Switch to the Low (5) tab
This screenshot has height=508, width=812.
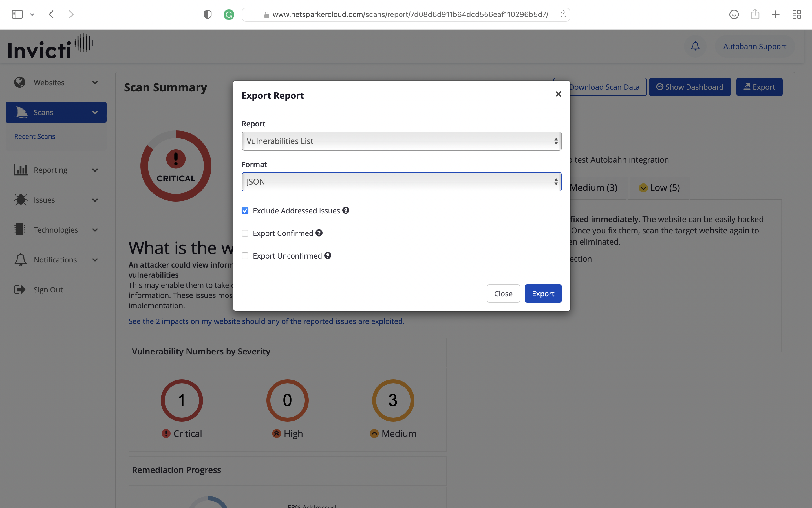(x=659, y=187)
